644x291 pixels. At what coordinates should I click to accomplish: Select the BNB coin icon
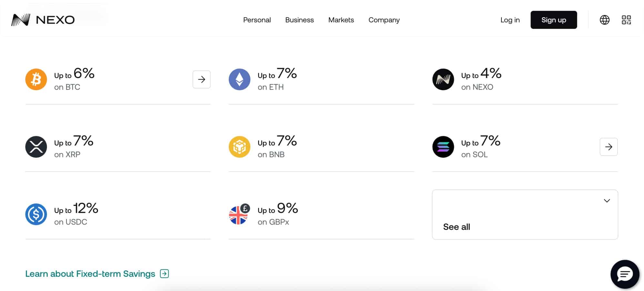click(240, 147)
